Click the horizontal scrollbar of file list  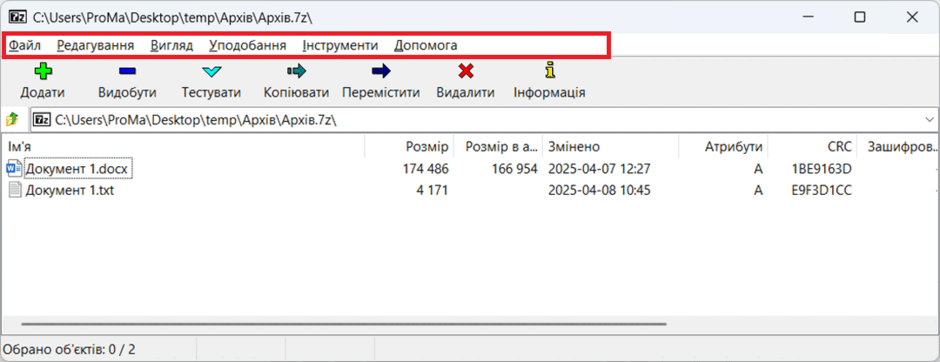coord(344,324)
